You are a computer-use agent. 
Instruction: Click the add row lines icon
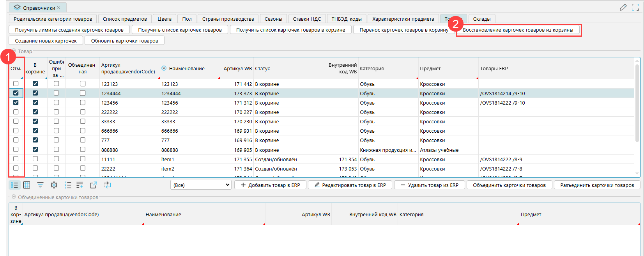(x=80, y=185)
